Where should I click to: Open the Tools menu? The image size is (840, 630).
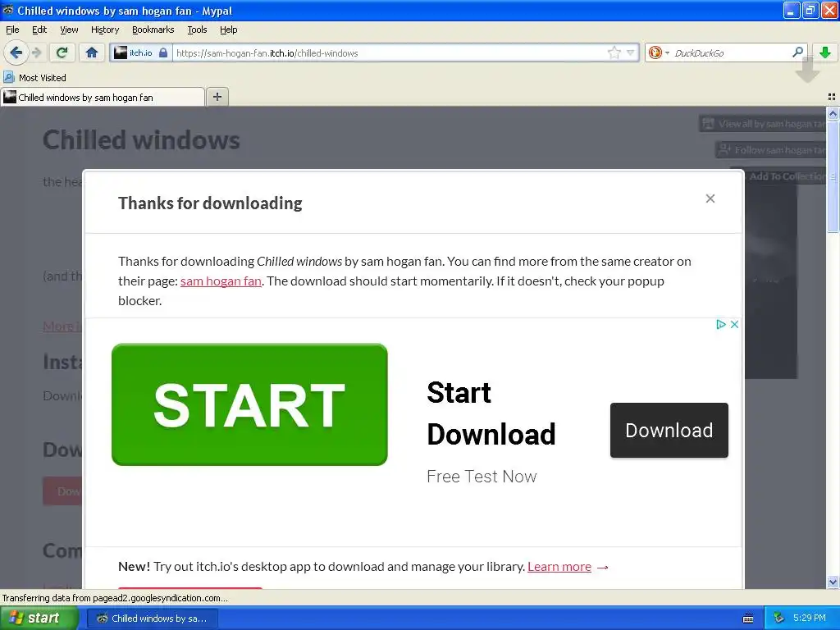(x=197, y=30)
